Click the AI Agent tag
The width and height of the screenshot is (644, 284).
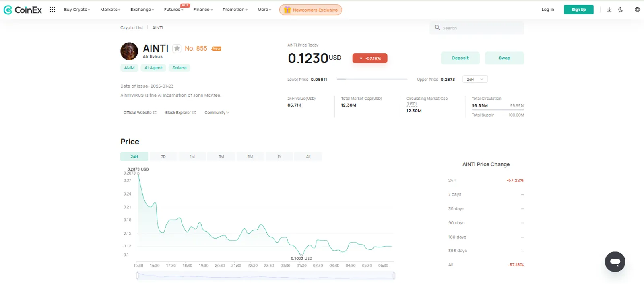pyautogui.click(x=153, y=68)
